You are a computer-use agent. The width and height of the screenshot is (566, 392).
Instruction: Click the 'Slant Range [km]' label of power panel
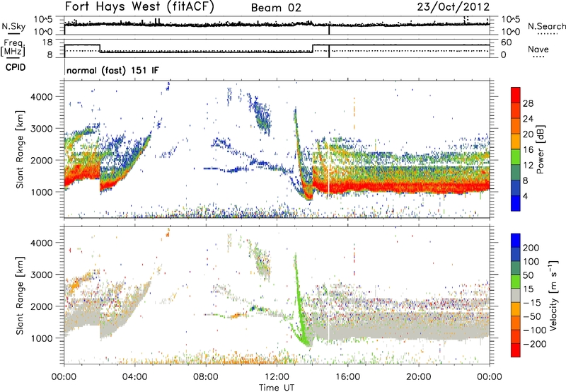(20, 149)
